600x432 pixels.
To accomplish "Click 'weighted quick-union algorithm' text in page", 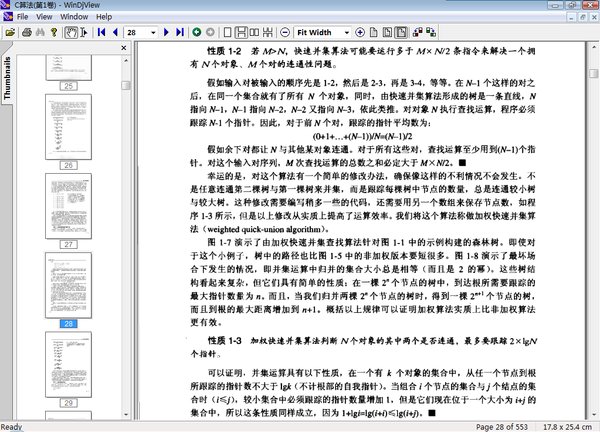I will tap(266, 230).
